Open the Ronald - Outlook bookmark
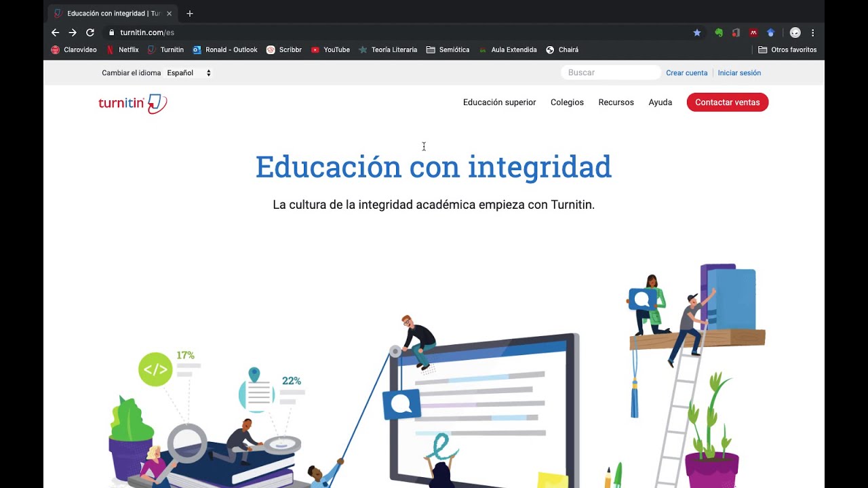The image size is (868, 488). (x=225, y=49)
